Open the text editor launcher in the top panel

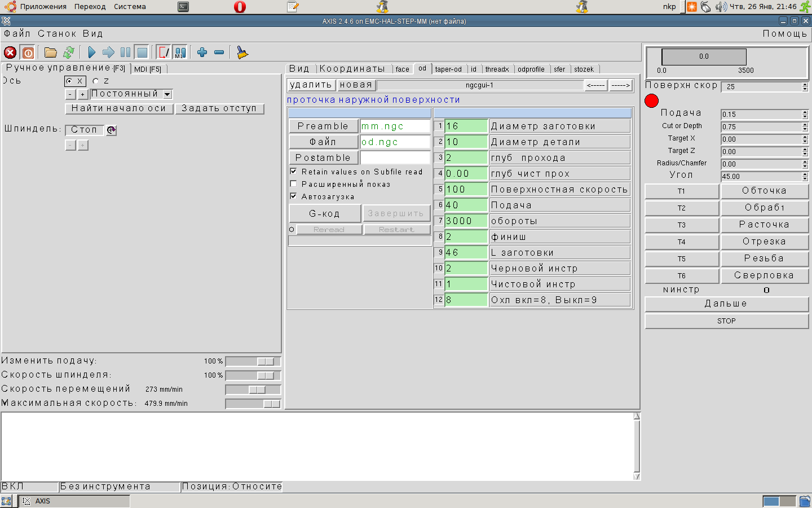tap(293, 7)
